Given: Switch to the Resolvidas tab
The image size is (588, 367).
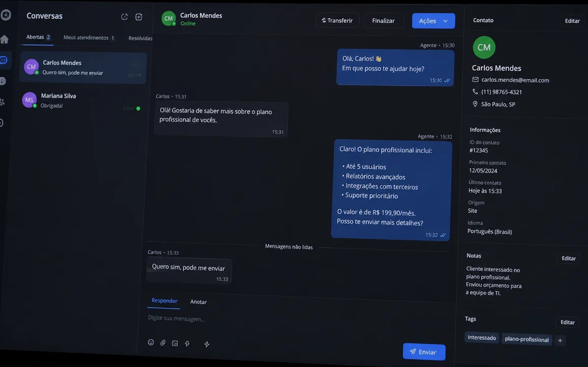Looking at the screenshot, I should [140, 38].
